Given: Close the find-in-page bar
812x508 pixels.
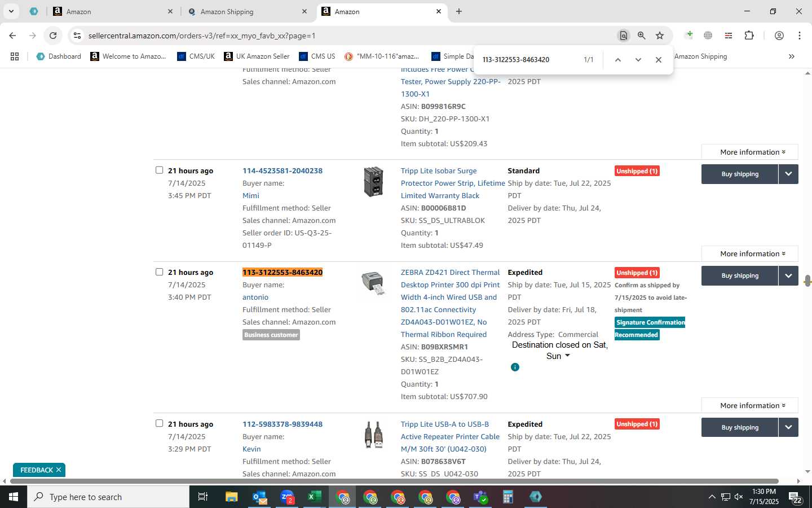Looking at the screenshot, I should 659,60.
